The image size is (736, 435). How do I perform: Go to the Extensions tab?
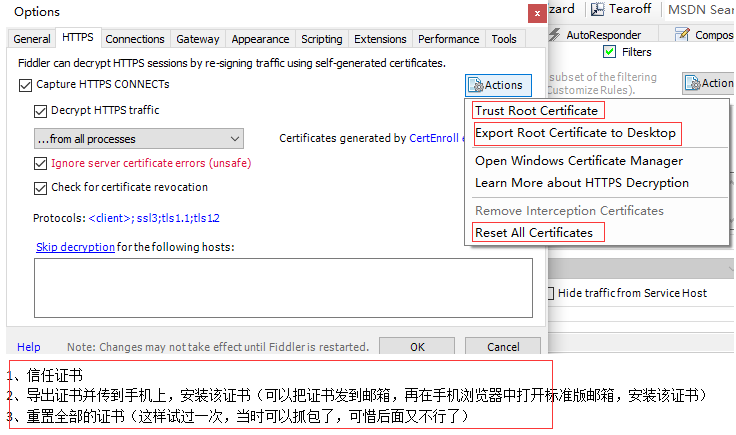[380, 39]
